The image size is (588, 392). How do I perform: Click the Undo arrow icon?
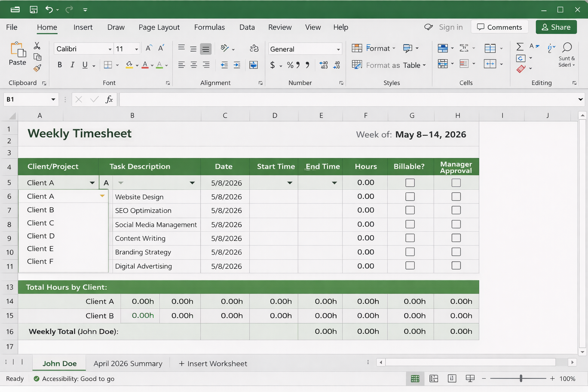[49, 10]
